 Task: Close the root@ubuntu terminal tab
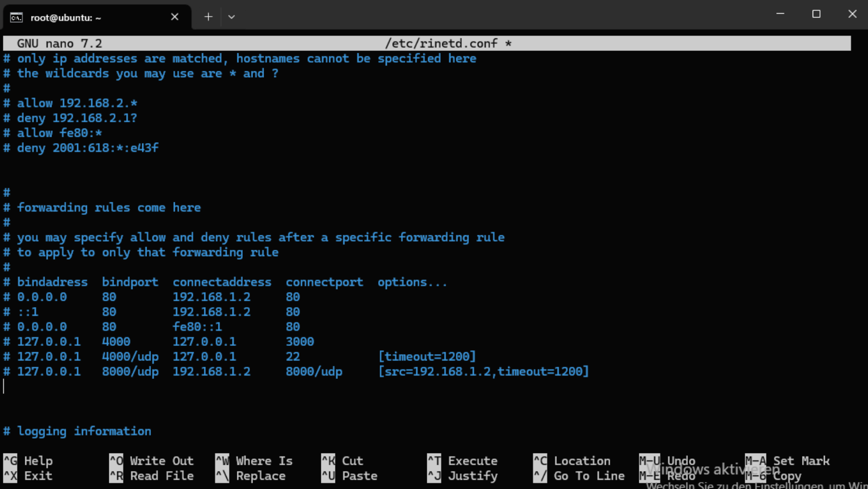coord(175,17)
